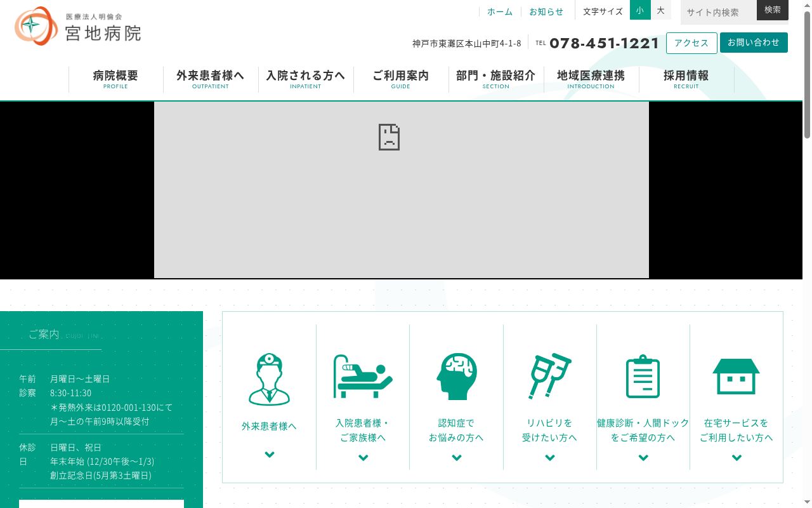812x508 pixels.
Task: Click the 在宅サービスをご利用したい方へ label
Action: 737,430
